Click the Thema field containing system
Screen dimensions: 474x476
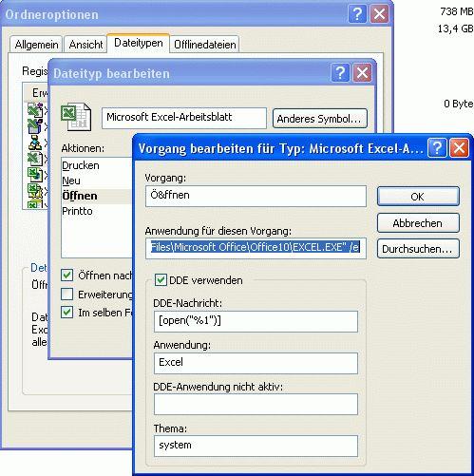pos(256,446)
